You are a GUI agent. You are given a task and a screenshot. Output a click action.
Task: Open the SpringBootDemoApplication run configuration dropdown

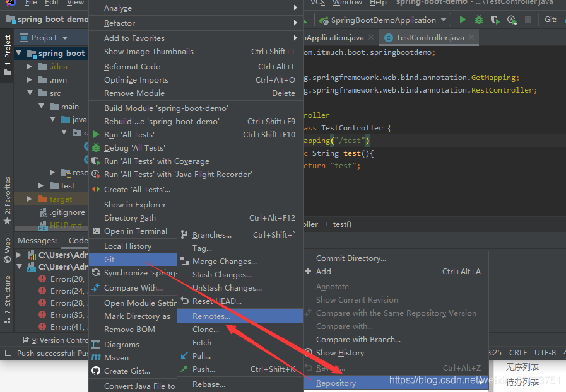tap(382, 20)
